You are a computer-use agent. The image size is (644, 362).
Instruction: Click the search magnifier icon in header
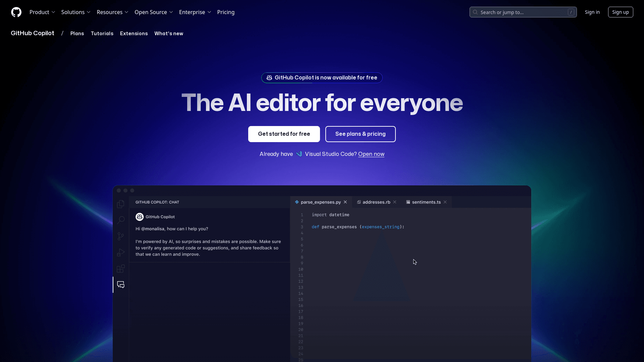tap(475, 12)
